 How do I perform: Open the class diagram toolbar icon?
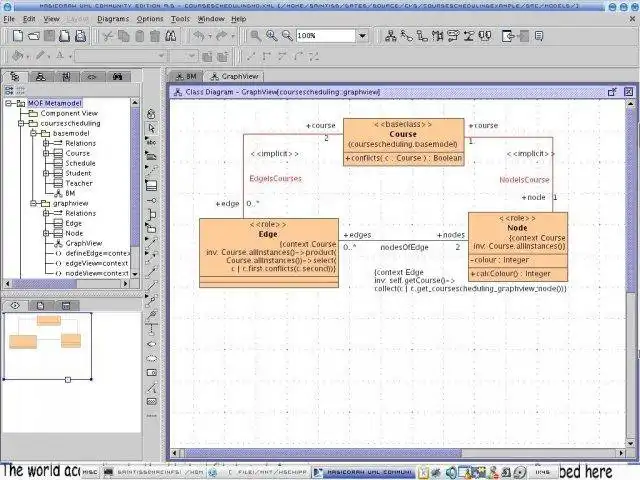pos(391,36)
